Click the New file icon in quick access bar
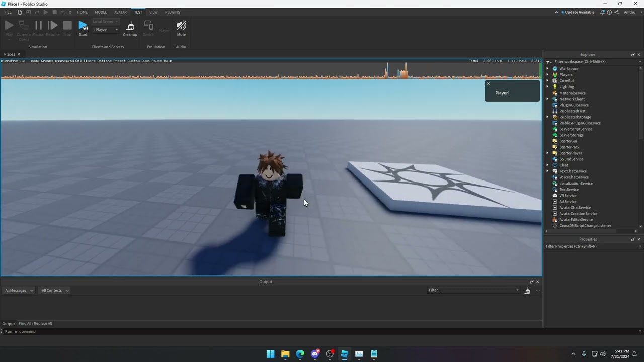644x362 pixels. 20,12
